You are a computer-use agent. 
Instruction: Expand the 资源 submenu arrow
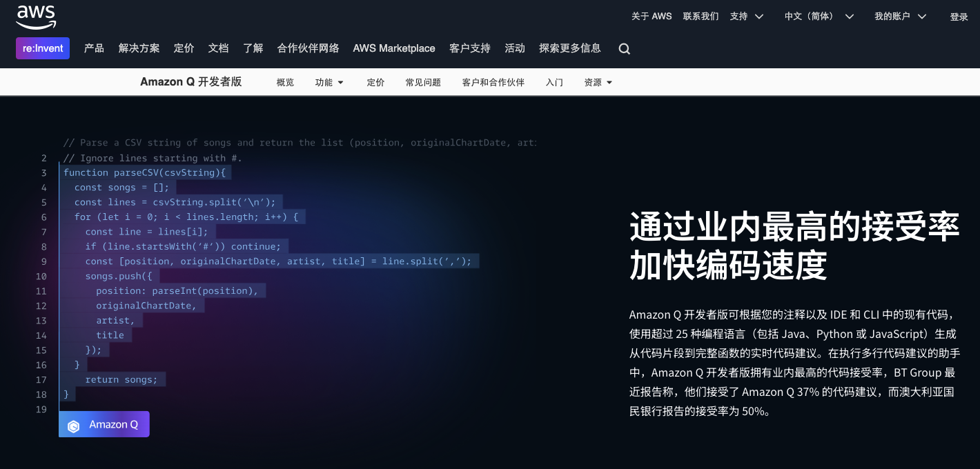tap(609, 83)
